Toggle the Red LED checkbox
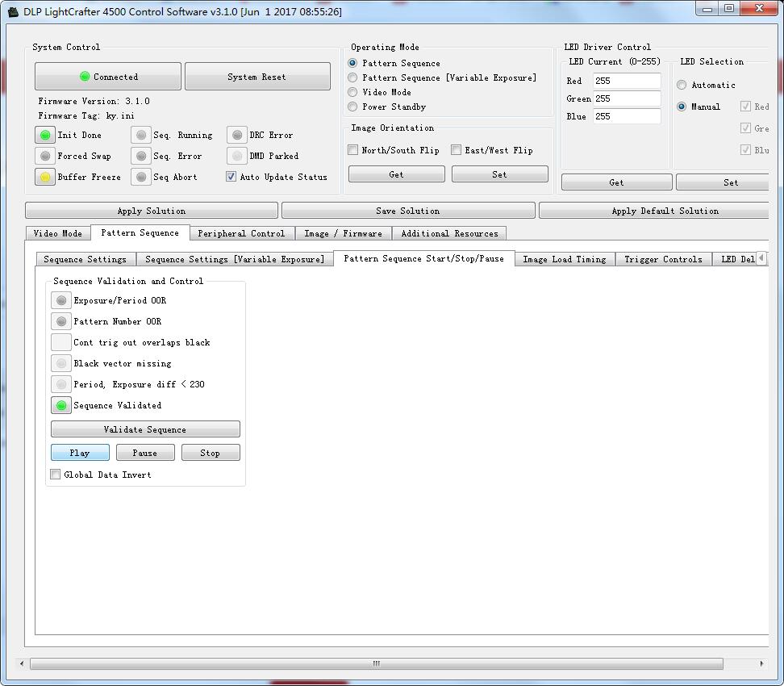Viewport: 784px width, 686px height. click(745, 107)
